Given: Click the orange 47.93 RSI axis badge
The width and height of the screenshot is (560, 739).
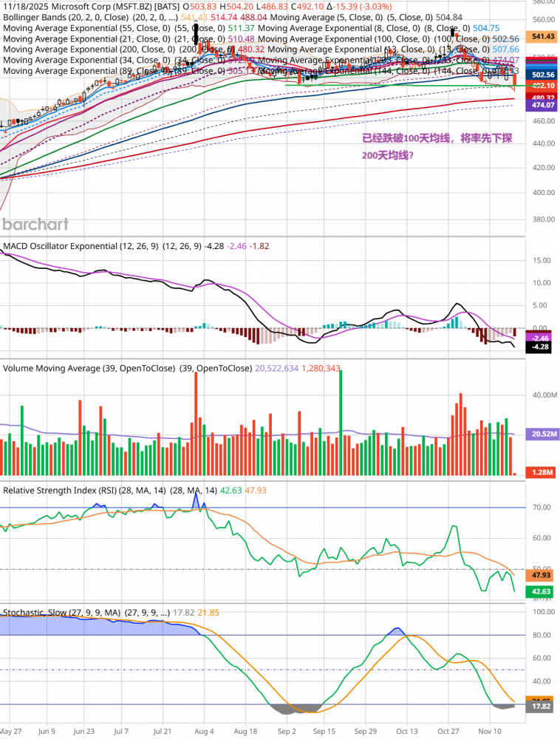Looking at the screenshot, I should 541,576.
